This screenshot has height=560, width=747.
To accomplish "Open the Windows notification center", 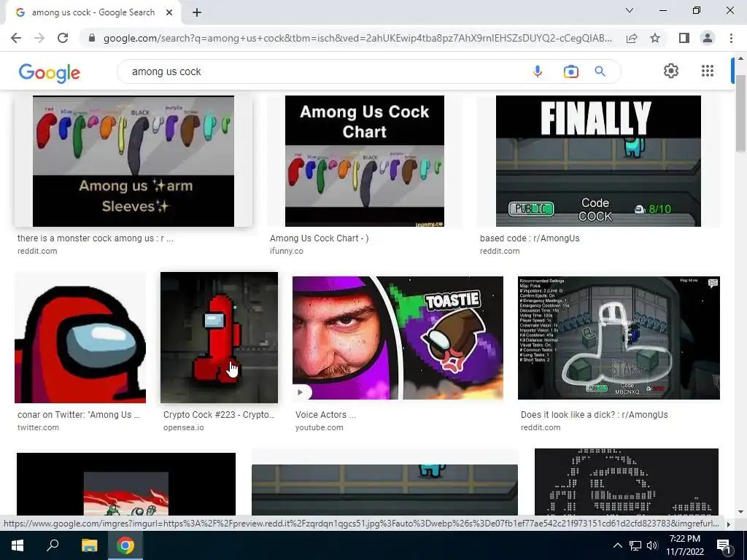I will pyautogui.click(x=724, y=545).
